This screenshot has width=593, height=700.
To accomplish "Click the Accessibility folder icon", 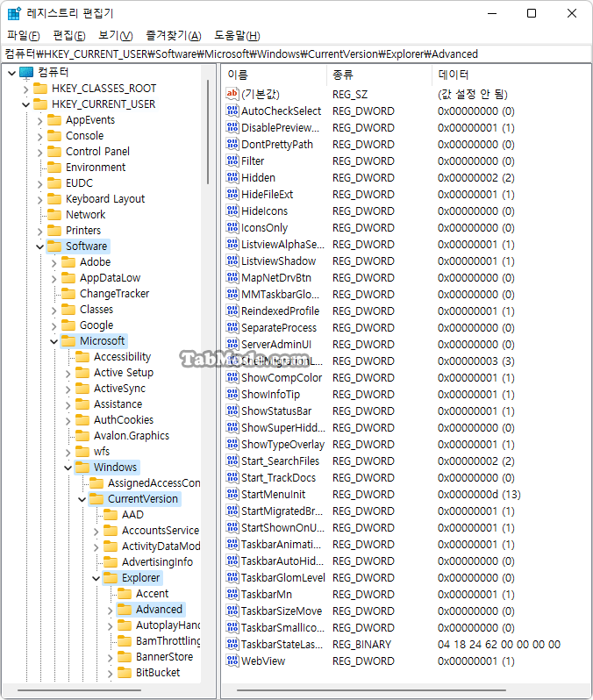I will coord(82,357).
